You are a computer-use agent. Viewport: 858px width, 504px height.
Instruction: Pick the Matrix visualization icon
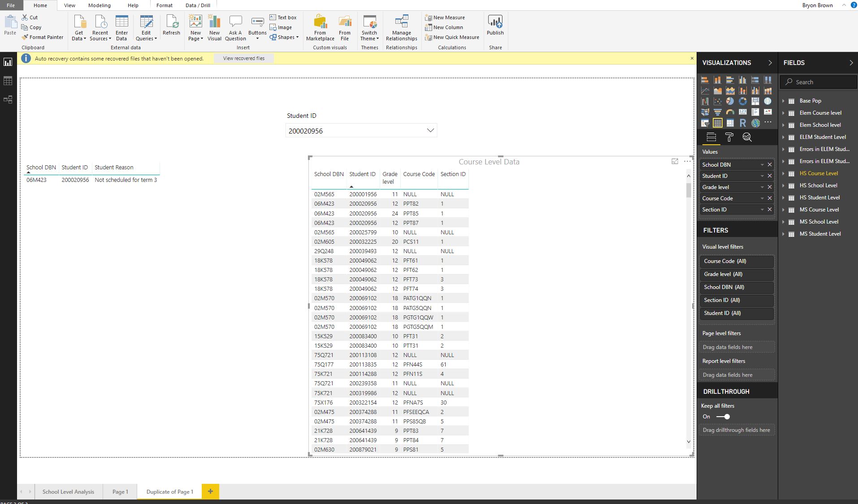pyautogui.click(x=730, y=123)
